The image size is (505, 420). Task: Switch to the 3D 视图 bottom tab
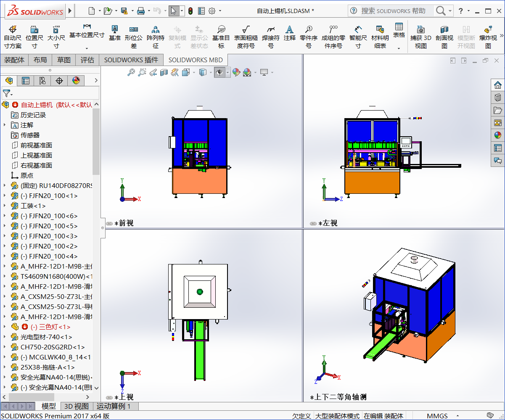pyautogui.click(x=76, y=406)
